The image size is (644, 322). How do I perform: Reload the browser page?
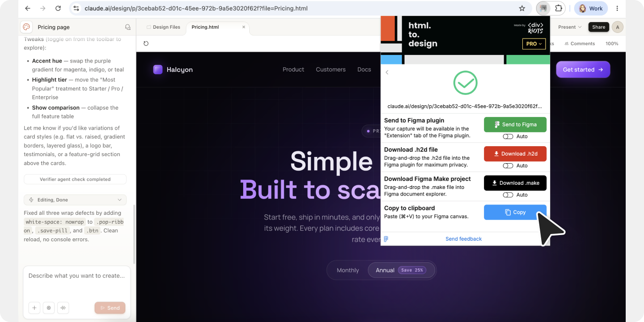click(x=58, y=8)
